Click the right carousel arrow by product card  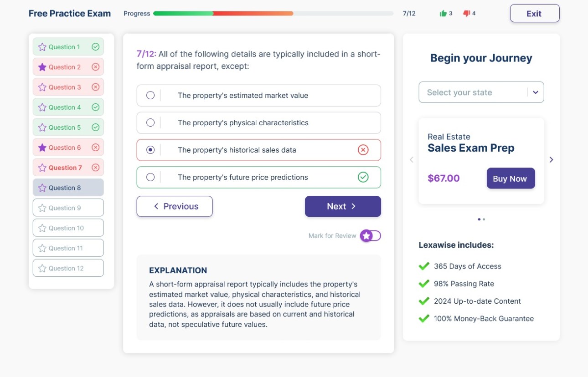click(552, 159)
